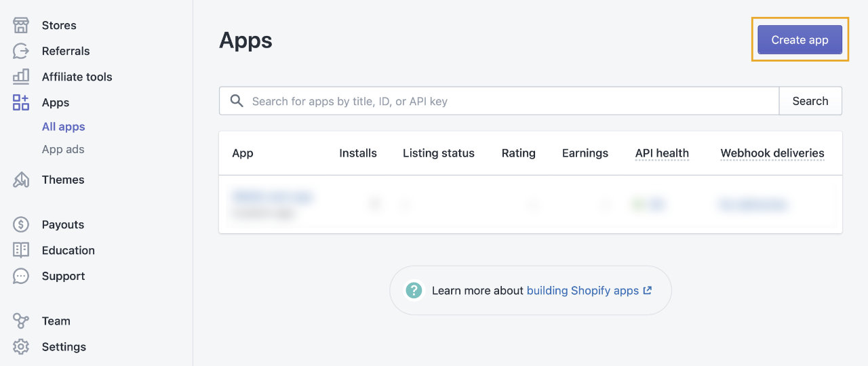Click the Stores storefront icon
This screenshot has width=868, height=366.
coord(21,26)
